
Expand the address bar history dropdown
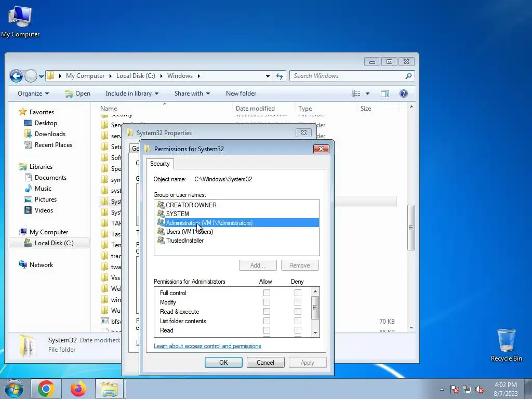pos(268,76)
